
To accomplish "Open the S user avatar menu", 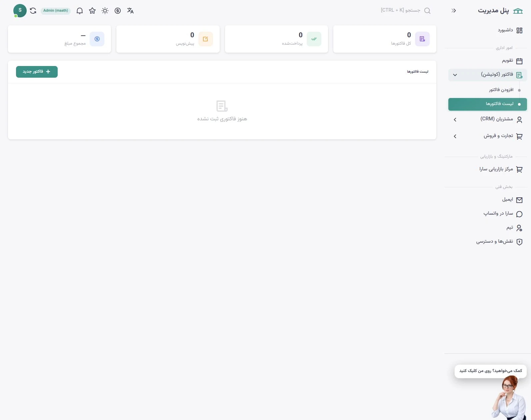I will coord(20,11).
